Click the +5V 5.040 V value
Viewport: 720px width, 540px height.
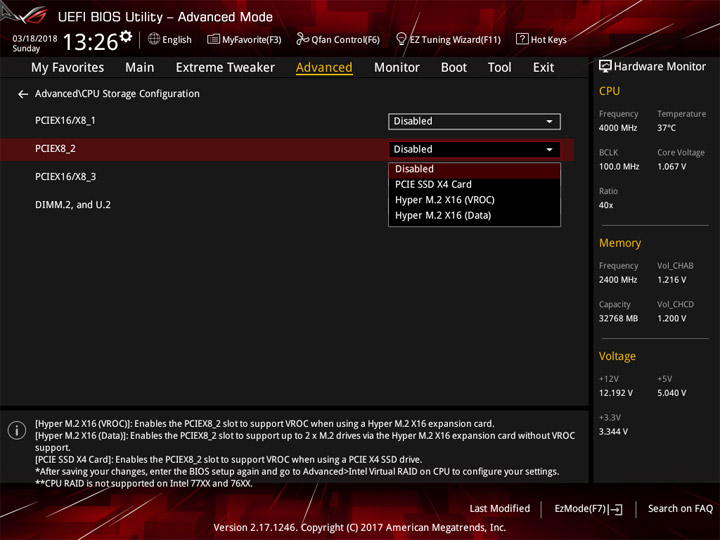(x=671, y=393)
